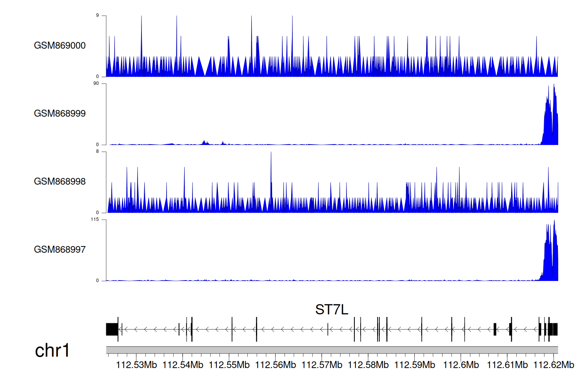Click the ST7L gene name
This screenshot has height=384, width=588.
[332, 310]
